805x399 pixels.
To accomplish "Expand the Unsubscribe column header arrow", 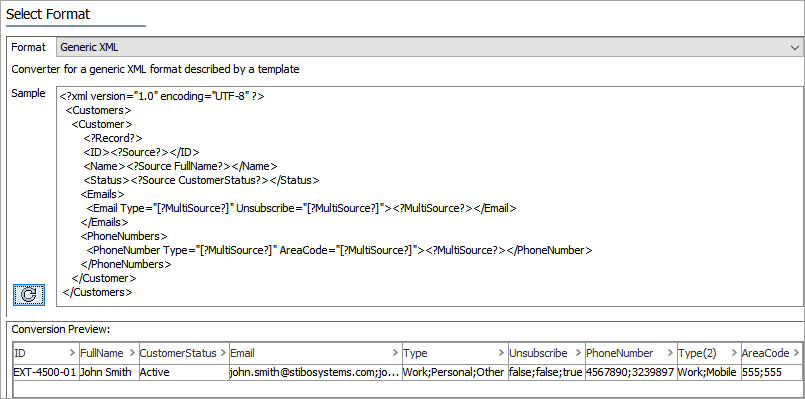I will coord(578,353).
